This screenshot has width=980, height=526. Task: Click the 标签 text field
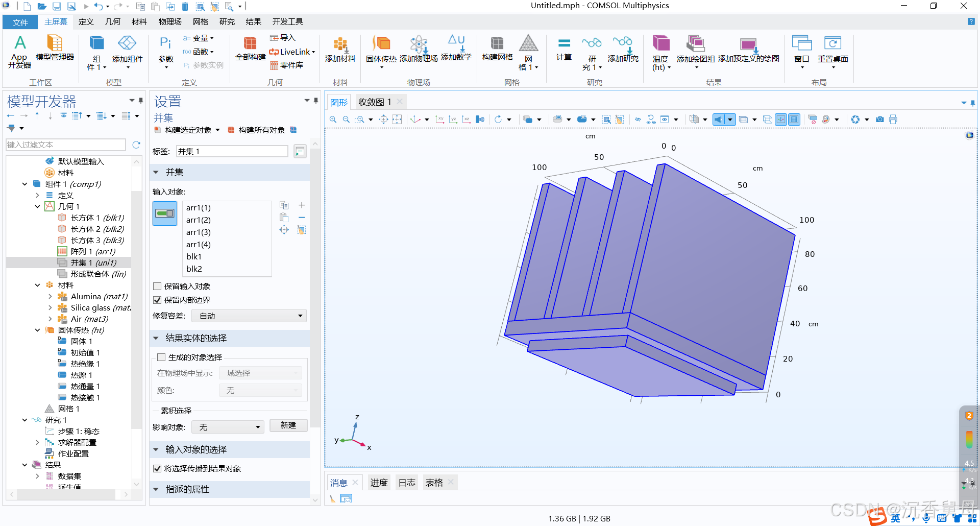pyautogui.click(x=232, y=152)
